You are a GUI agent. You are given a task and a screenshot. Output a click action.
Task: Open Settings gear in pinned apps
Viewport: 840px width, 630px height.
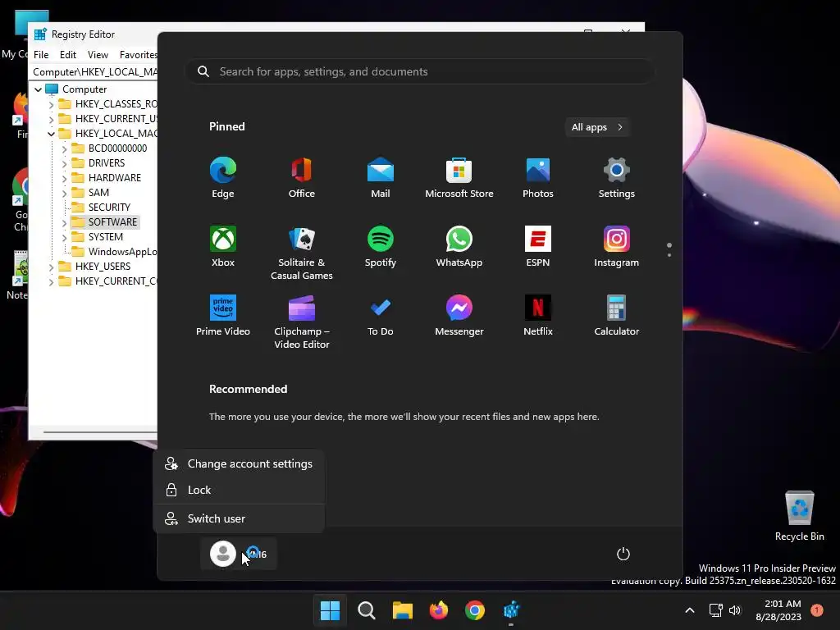(x=617, y=177)
